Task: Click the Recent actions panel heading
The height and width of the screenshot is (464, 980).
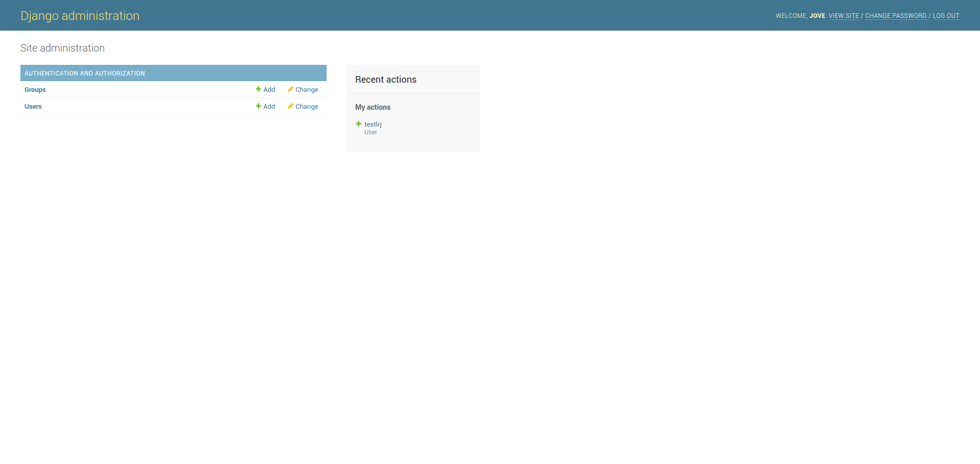Action: tap(386, 80)
